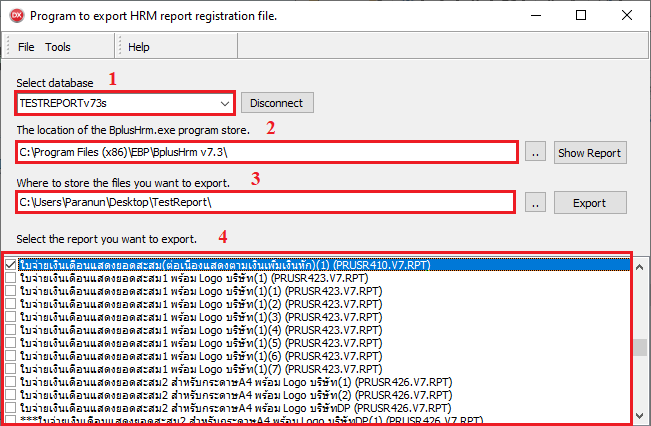This screenshot has width=651, height=426.
Task: Check the PRUSR426 report ending บริษัทDP
Action: 11,408
